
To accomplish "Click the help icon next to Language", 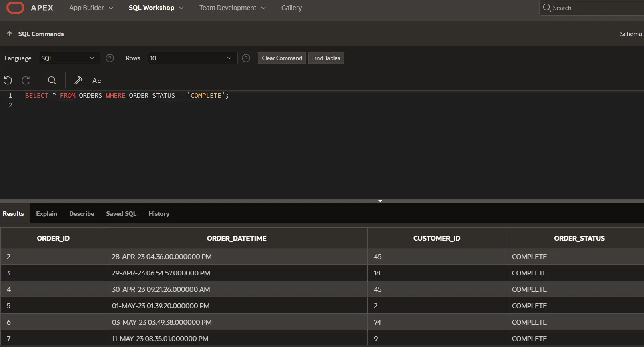I will click(x=110, y=58).
